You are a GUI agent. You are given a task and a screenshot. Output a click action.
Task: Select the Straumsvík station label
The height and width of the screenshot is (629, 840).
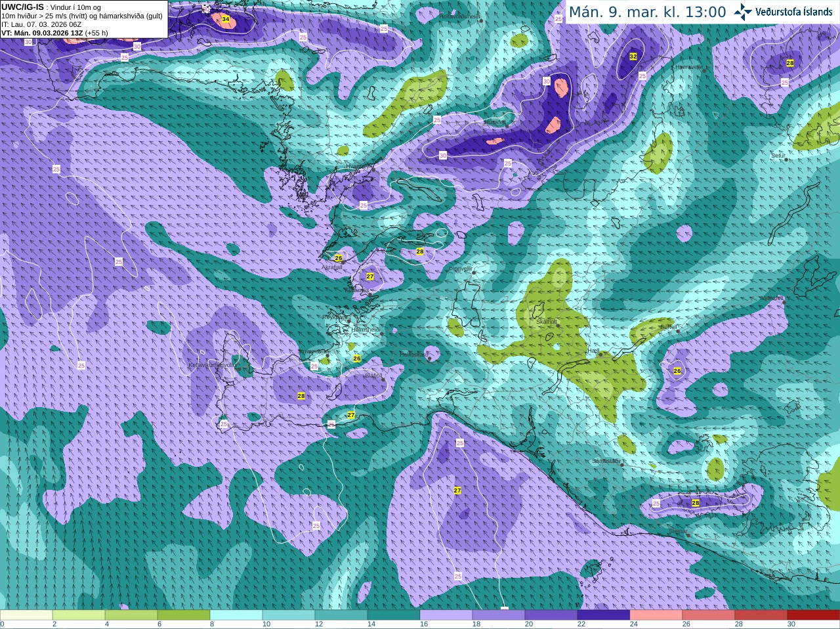[x=312, y=351]
